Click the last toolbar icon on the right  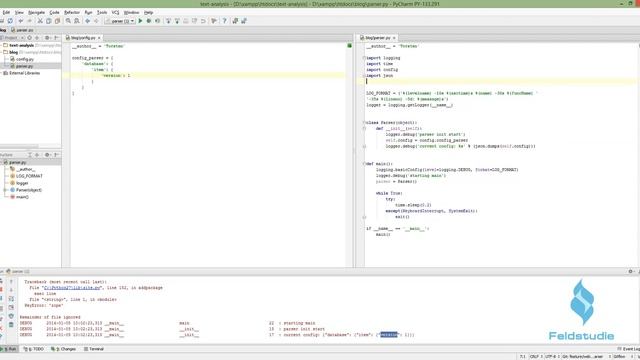coord(244,21)
